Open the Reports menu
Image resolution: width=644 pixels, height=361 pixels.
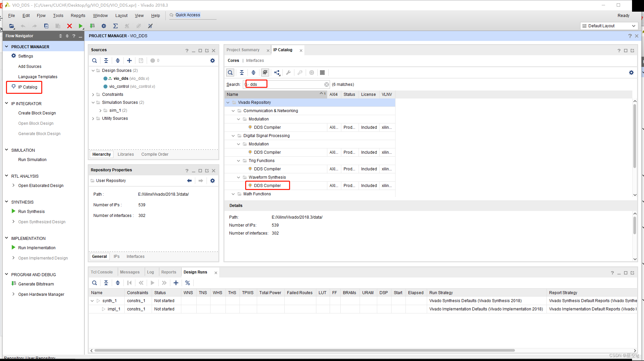(78, 16)
